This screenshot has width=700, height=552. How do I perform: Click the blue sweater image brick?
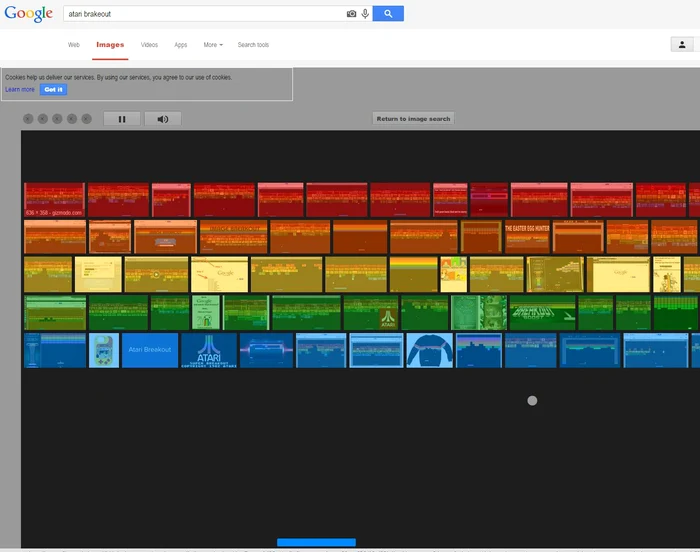click(429, 350)
